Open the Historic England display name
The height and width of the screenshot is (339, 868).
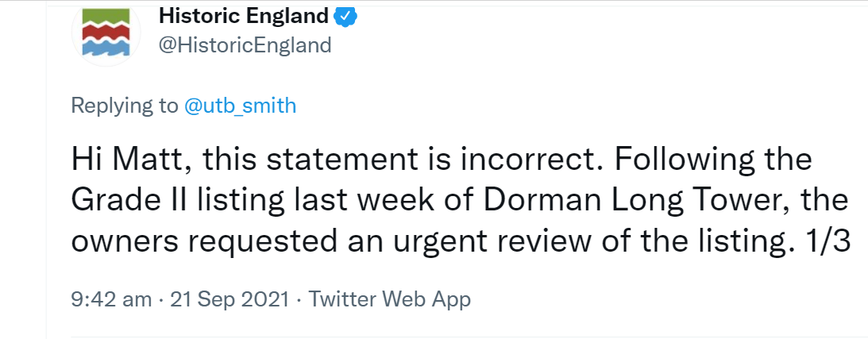(x=244, y=16)
